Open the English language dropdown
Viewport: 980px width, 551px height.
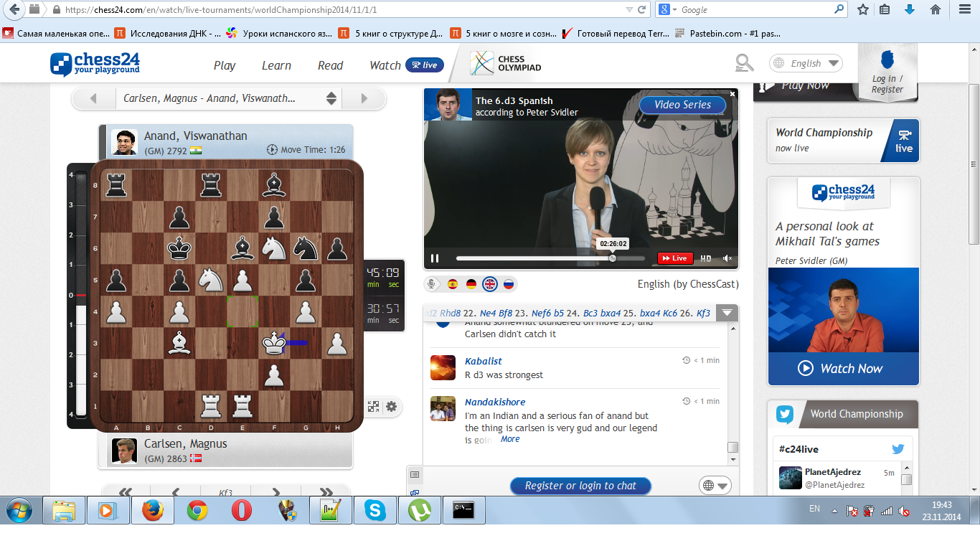806,64
